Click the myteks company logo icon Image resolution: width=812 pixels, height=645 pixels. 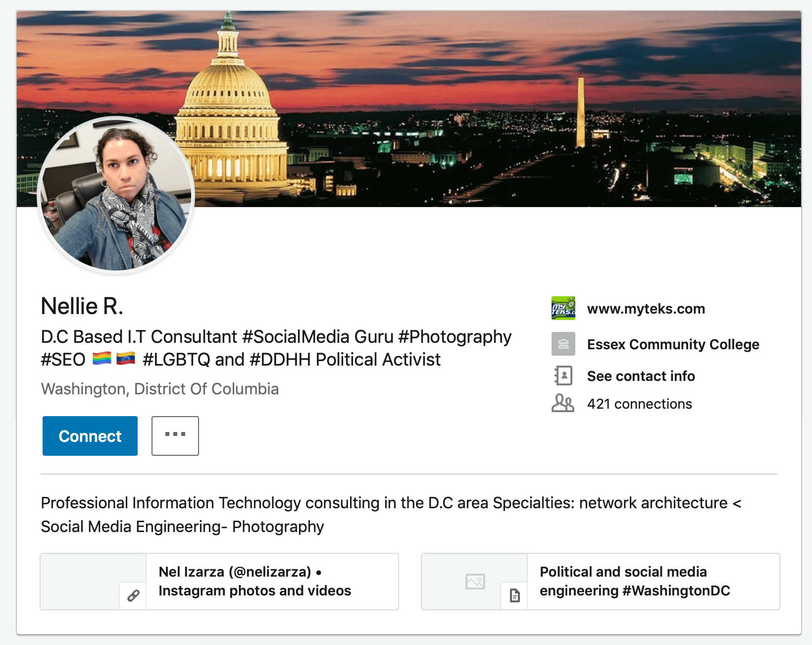pos(563,308)
